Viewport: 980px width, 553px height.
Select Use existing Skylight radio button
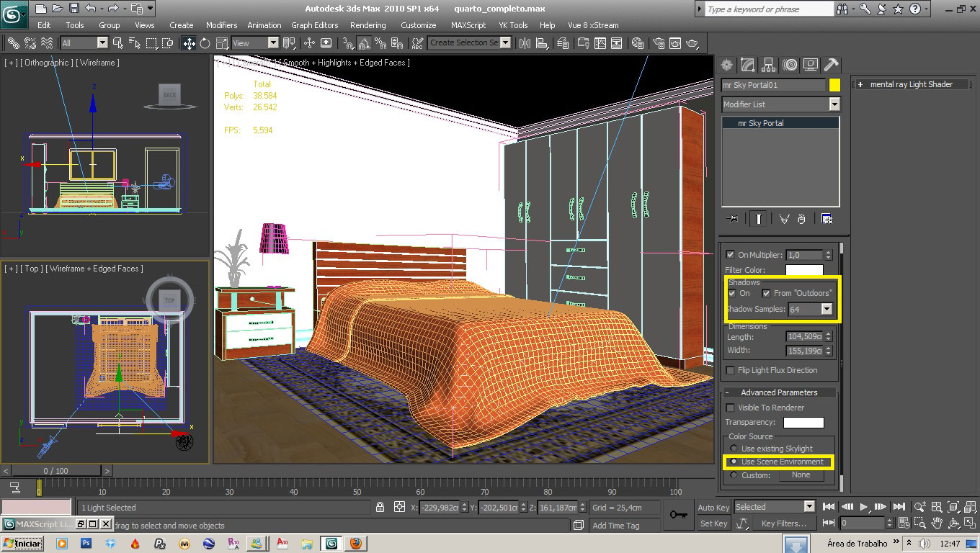pos(733,448)
